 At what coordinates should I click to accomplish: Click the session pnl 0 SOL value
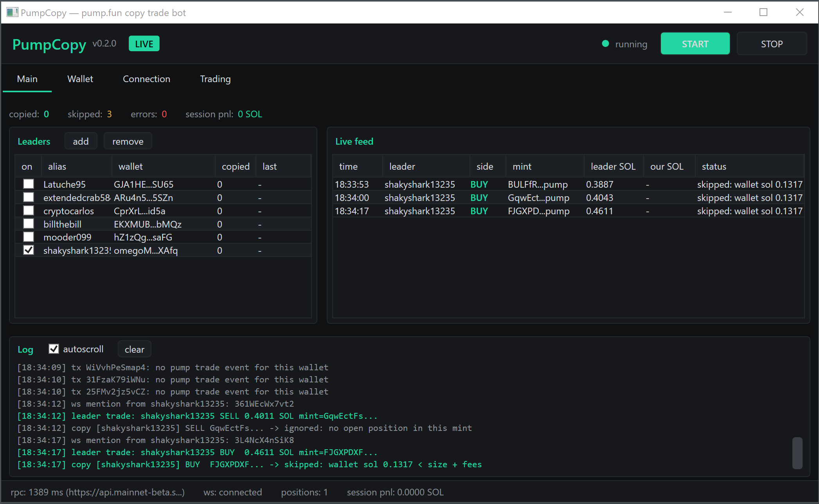point(250,114)
